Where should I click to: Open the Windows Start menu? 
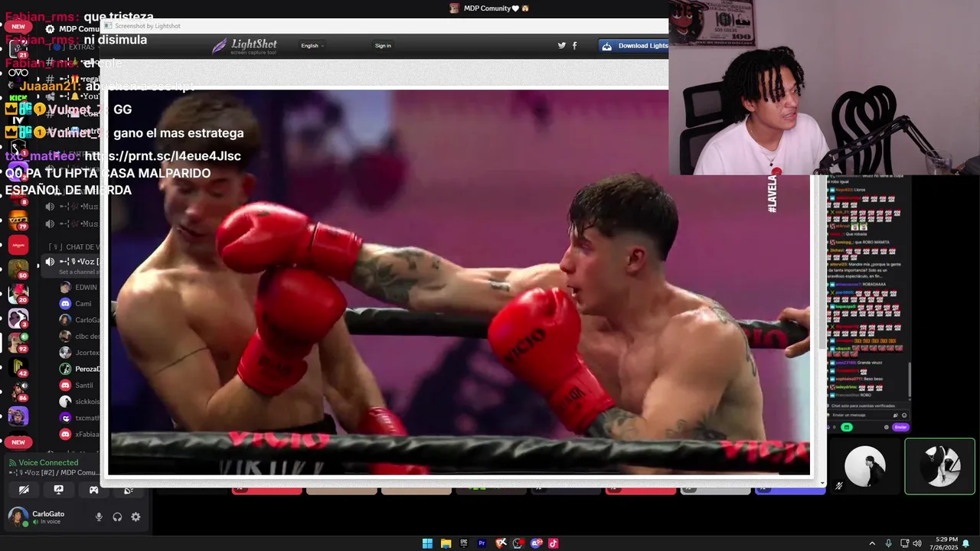click(x=427, y=543)
